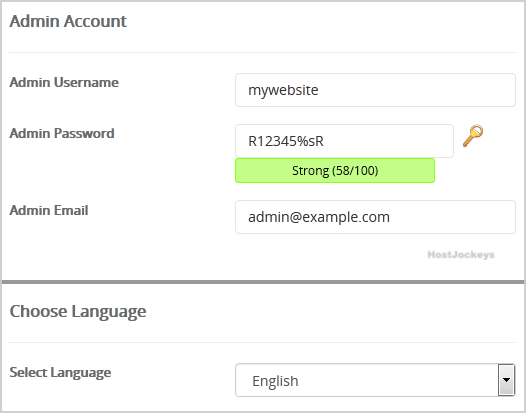Place cursor on the mywebsite username text

[x=283, y=90]
